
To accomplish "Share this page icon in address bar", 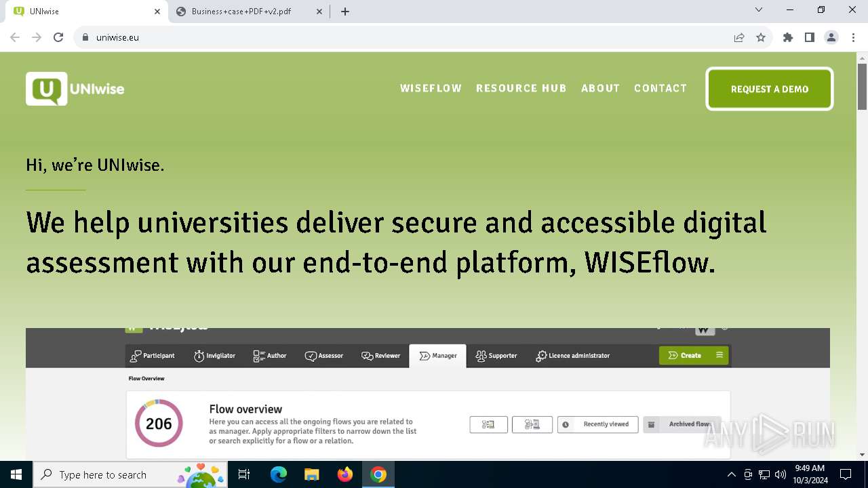I will (739, 37).
